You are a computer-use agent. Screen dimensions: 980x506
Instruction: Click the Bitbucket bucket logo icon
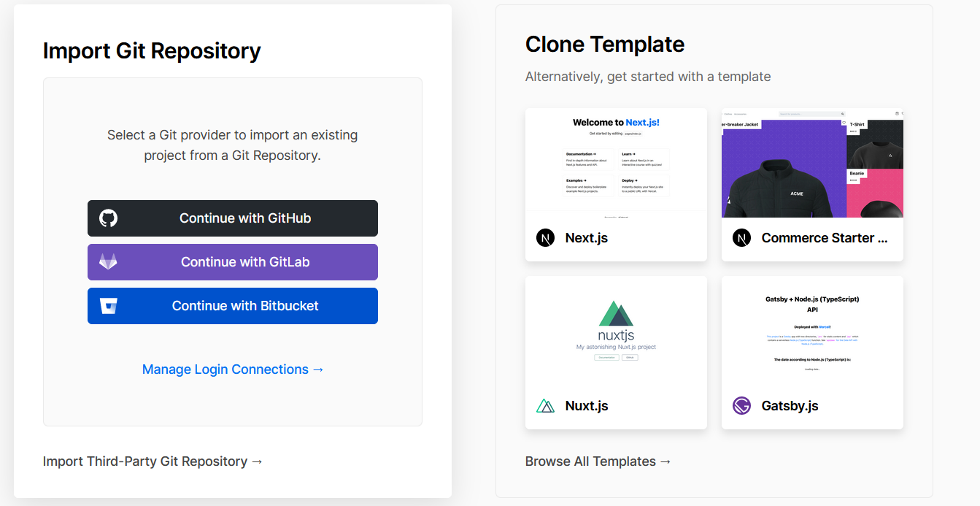[x=109, y=306]
